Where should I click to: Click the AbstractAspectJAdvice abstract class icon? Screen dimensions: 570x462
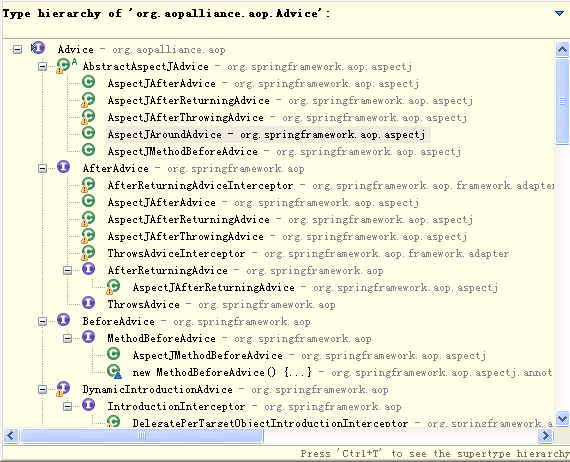coord(65,65)
